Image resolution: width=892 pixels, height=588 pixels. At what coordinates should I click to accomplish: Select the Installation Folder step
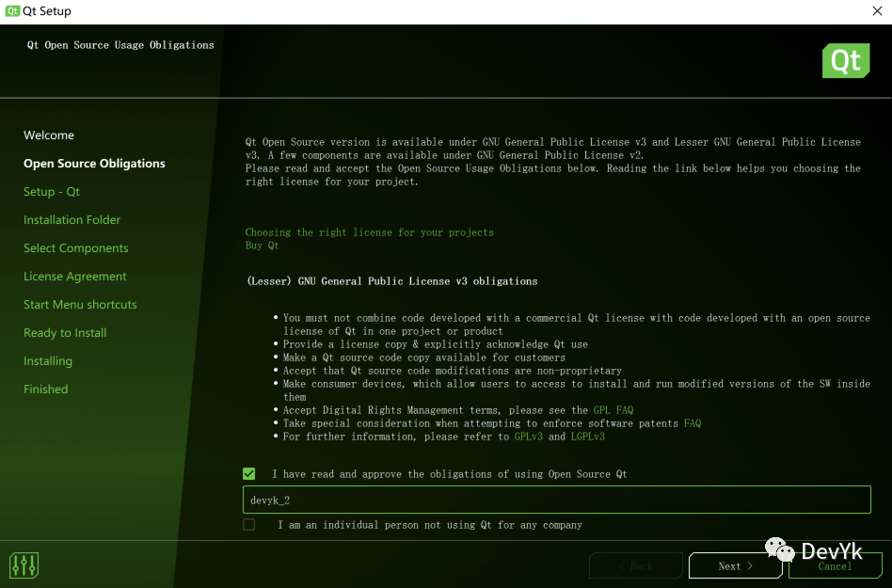click(x=72, y=220)
